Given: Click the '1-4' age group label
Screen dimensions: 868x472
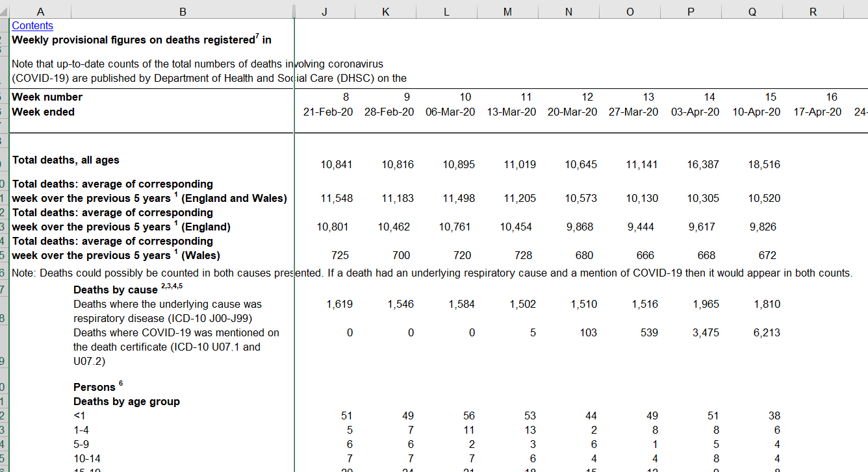Looking at the screenshot, I should (x=81, y=430).
